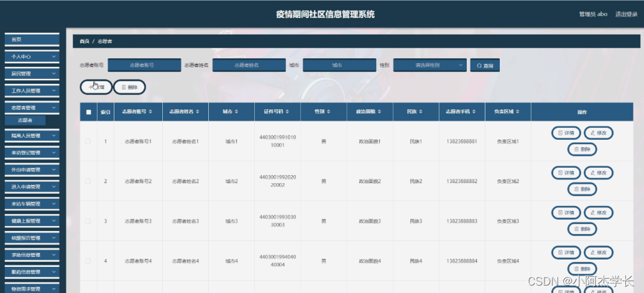Click the 退出登录 logout link
Screen dimensions: 644x293
pyautogui.click(x=627, y=14)
